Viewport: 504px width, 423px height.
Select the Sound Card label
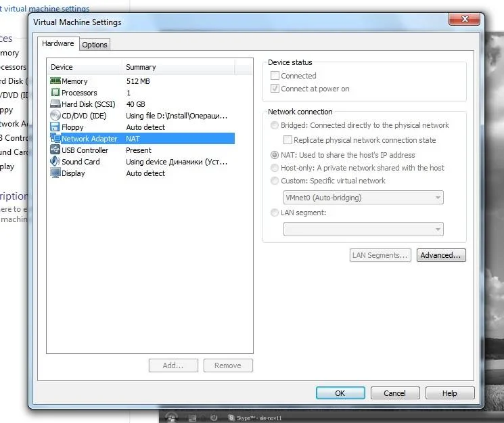(x=81, y=162)
